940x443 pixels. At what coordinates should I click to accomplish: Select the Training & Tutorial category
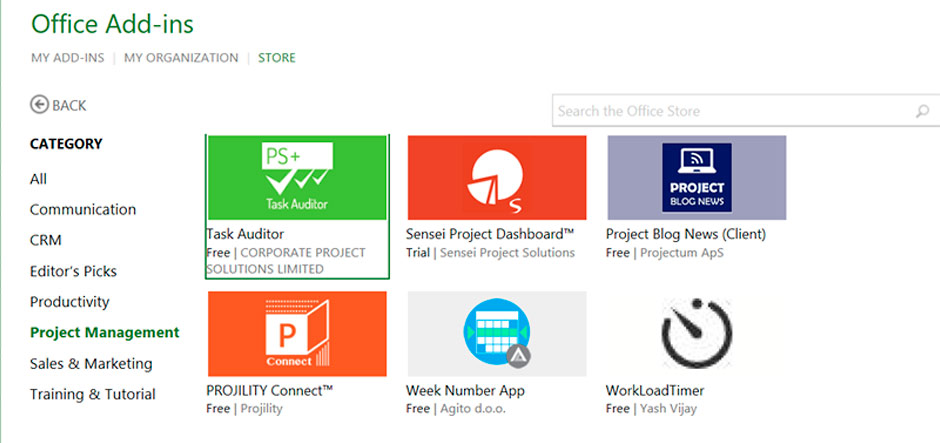[93, 394]
